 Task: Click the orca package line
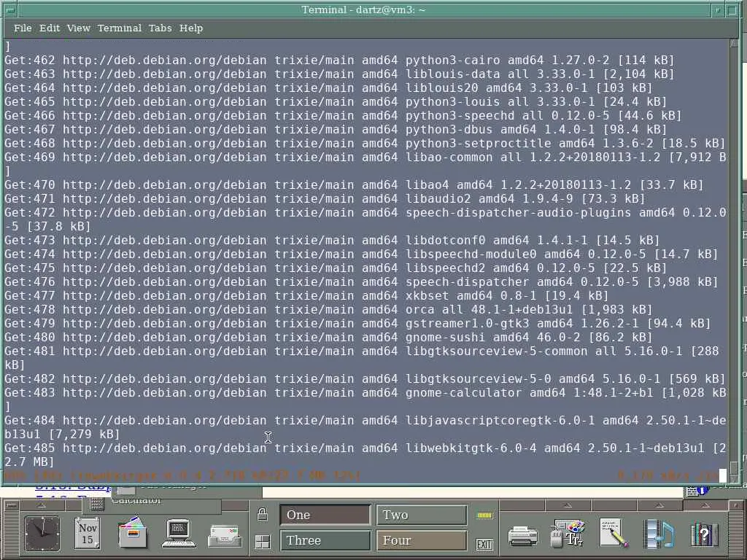click(329, 309)
